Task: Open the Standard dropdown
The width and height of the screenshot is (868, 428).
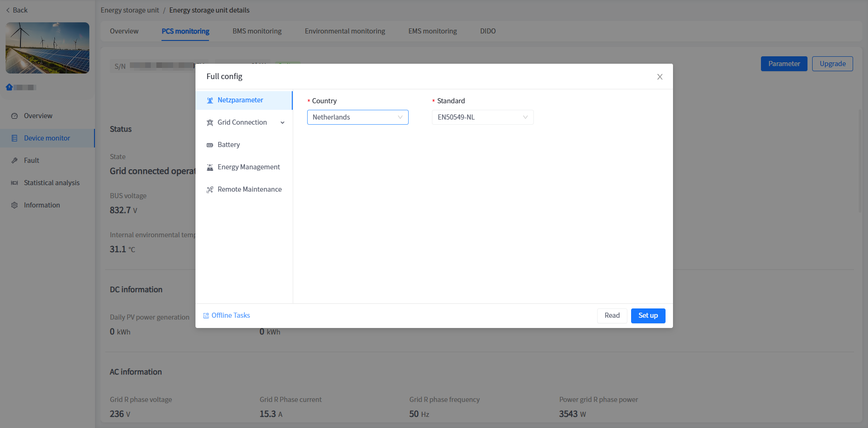Action: 482,117
